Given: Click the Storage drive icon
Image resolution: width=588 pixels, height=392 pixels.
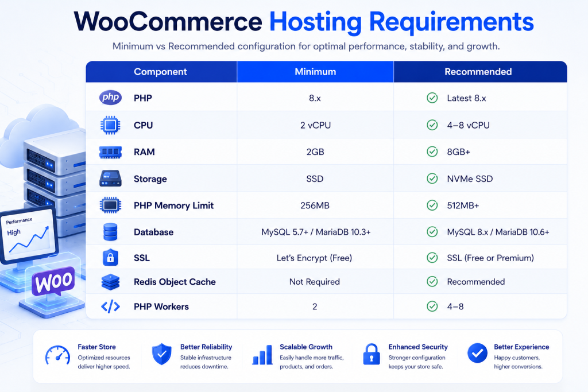Looking at the screenshot, I should point(110,178).
